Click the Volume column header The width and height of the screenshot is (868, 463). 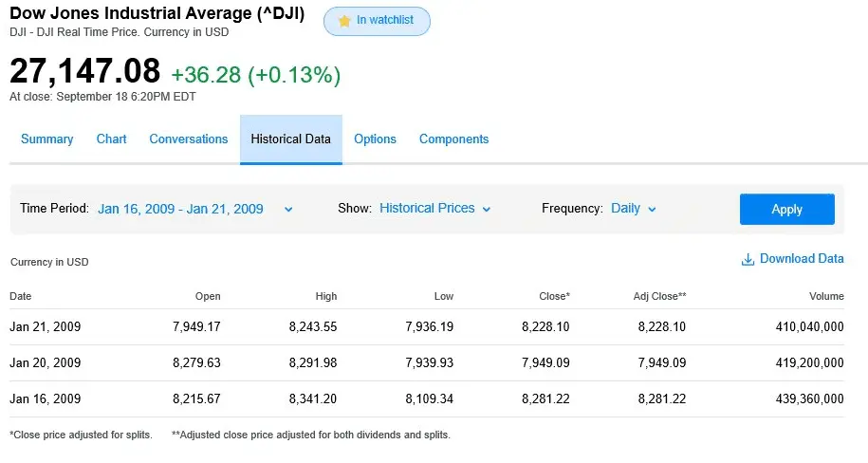coord(825,297)
